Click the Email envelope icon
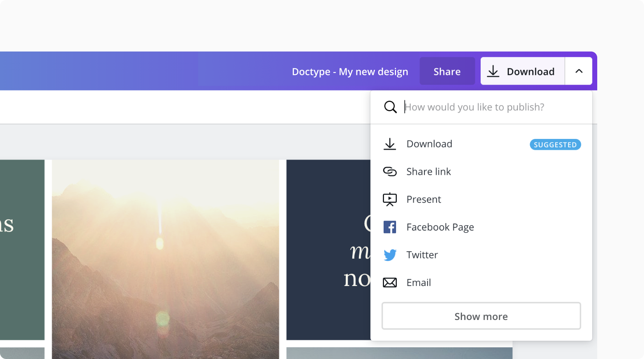 (x=390, y=282)
